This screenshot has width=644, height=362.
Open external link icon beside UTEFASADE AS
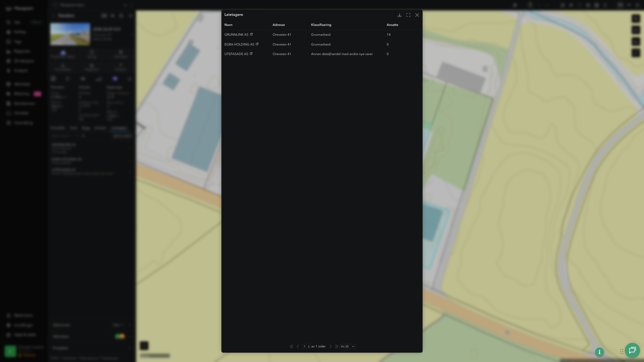[251, 54]
